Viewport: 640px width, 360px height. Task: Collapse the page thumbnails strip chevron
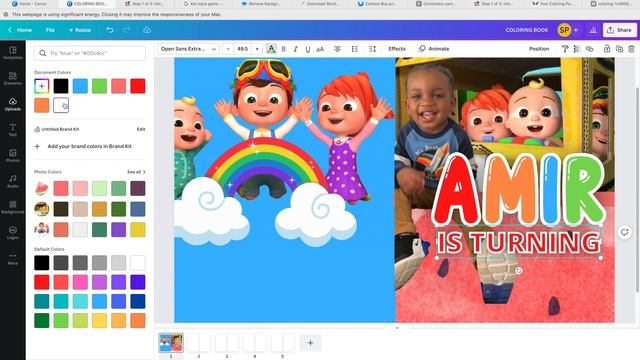(x=397, y=327)
